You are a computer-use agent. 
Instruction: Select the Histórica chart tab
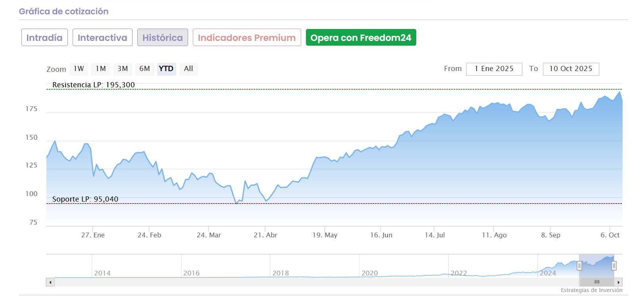[x=163, y=38]
